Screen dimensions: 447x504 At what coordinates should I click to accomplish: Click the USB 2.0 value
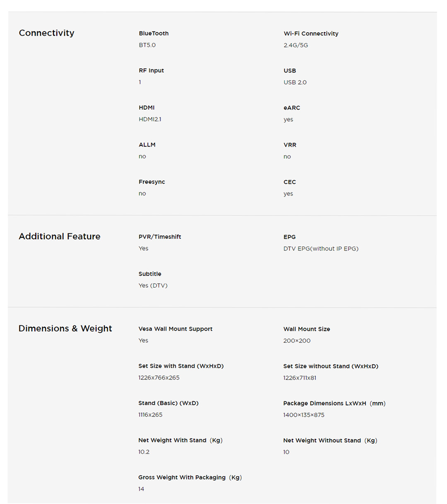(295, 82)
